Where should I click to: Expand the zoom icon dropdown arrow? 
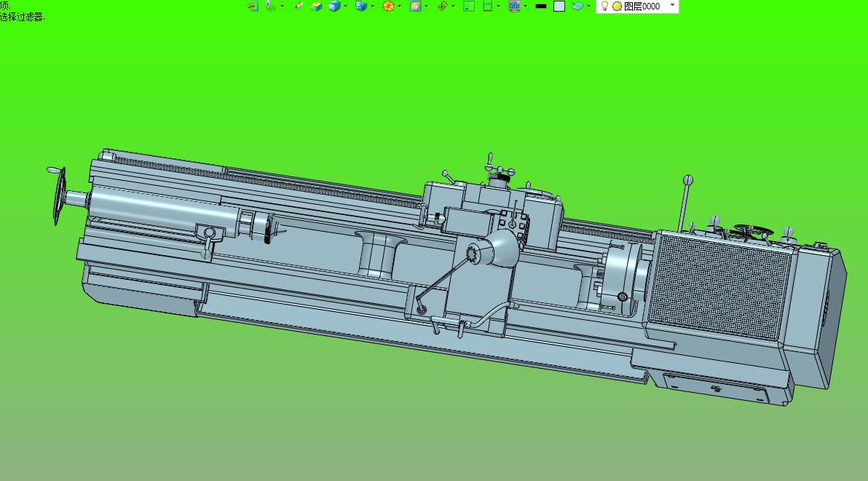point(426,6)
